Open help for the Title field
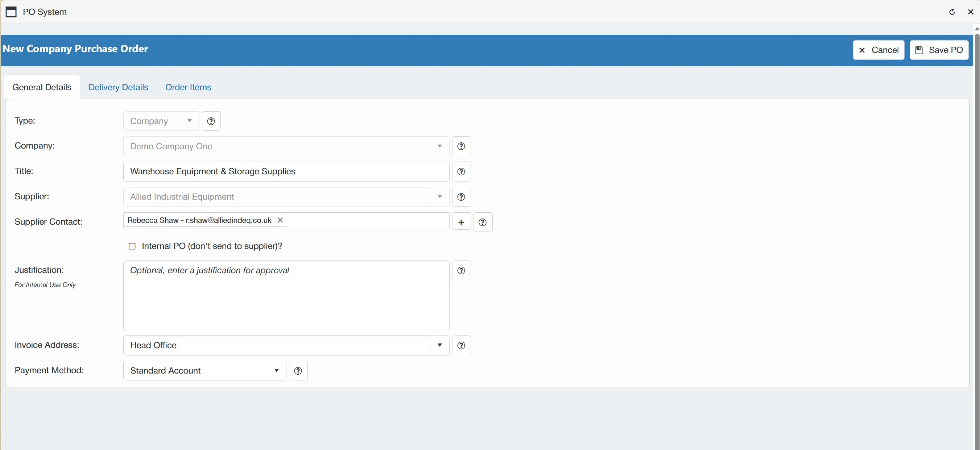This screenshot has height=450, width=980. pyautogui.click(x=461, y=171)
